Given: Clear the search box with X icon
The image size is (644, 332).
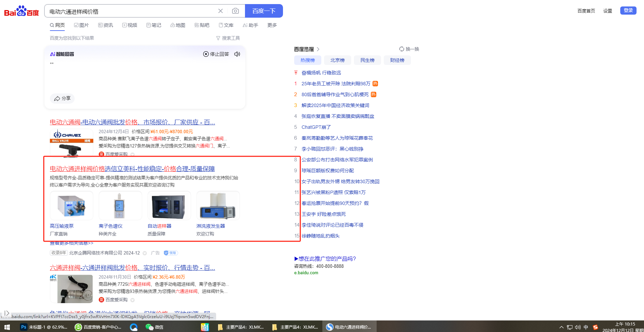Looking at the screenshot, I should tap(221, 11).
